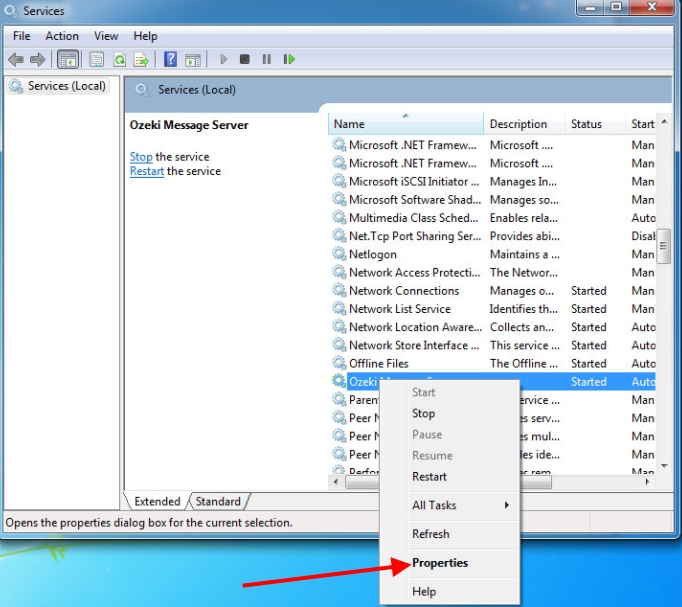Viewport: 682px width, 607px height.
Task: Sort by the Status column header
Action: (594, 124)
